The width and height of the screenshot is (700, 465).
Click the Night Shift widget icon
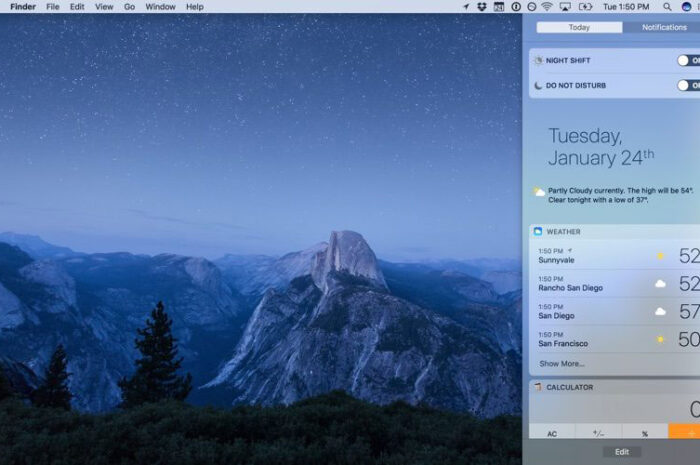[538, 60]
